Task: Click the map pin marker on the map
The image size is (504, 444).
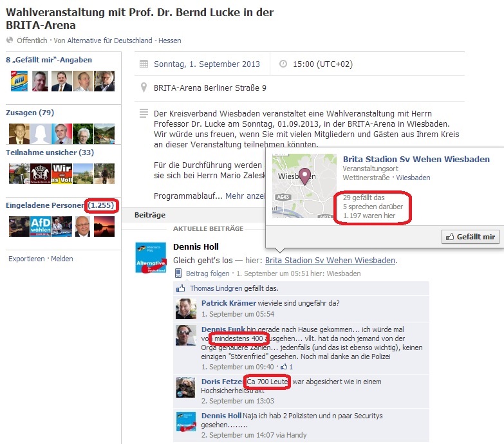Action: [x=304, y=176]
